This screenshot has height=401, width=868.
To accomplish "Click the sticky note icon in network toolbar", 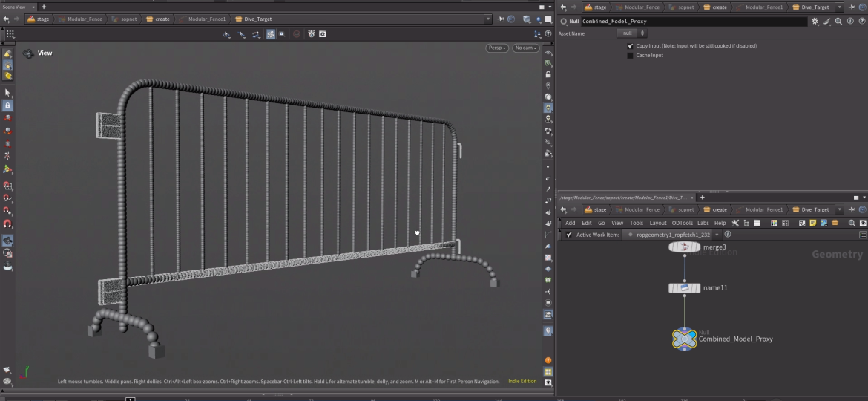I will point(813,223).
